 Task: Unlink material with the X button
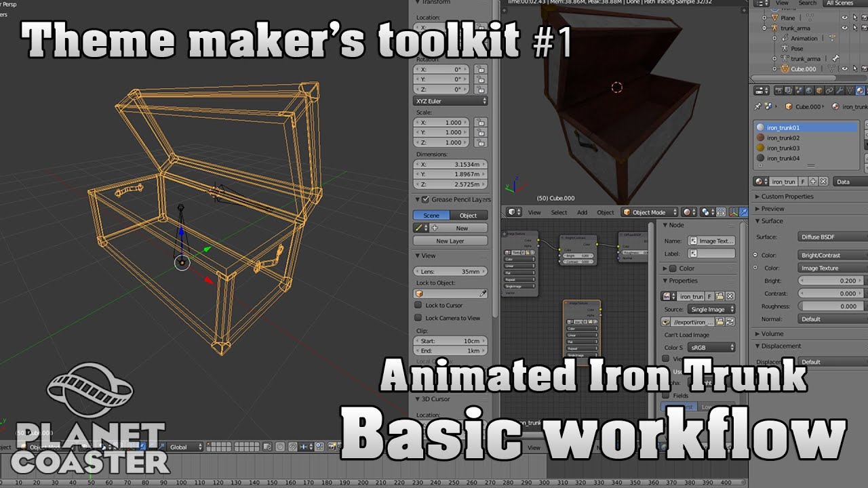tap(823, 182)
